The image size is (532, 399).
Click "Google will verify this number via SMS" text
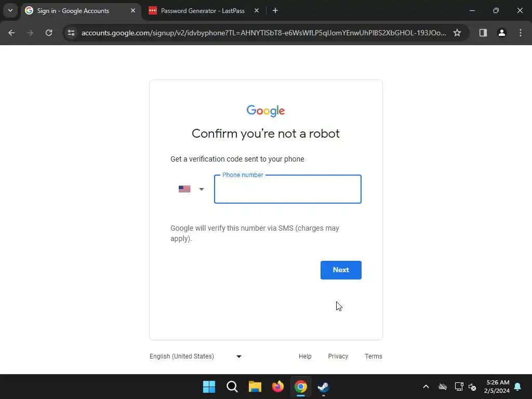point(232,229)
